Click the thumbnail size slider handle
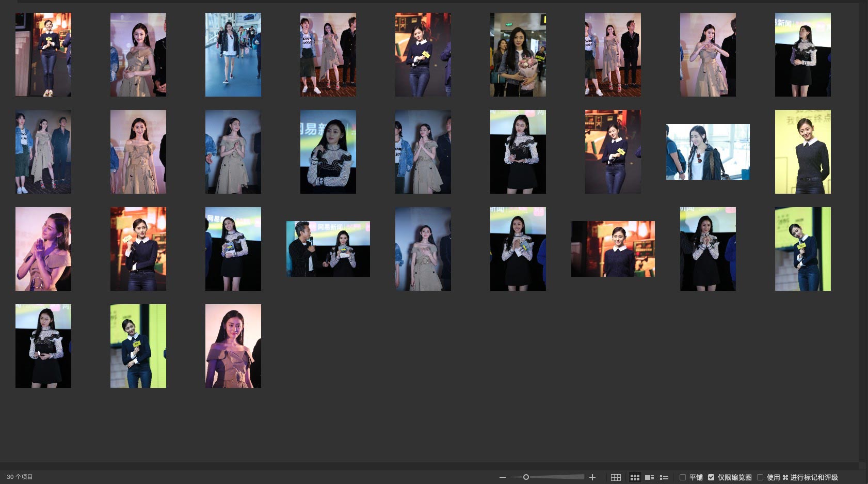This screenshot has height=484, width=868. (x=526, y=477)
